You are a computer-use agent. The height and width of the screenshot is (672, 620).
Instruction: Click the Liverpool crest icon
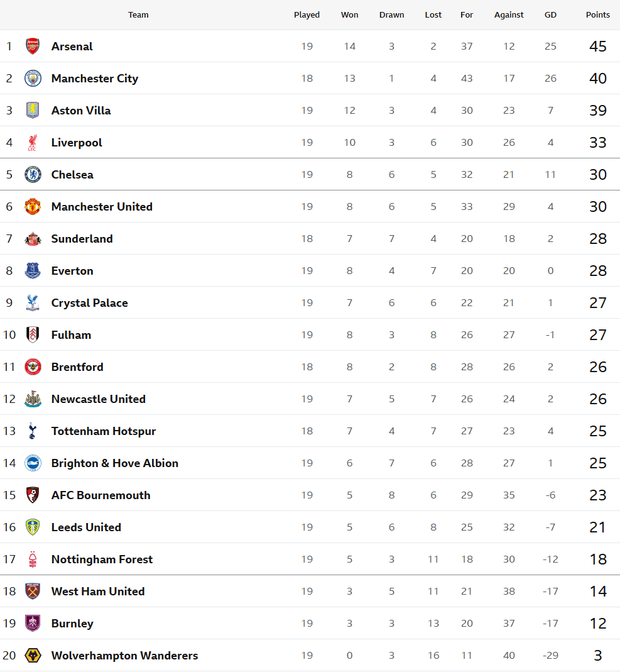point(33,142)
